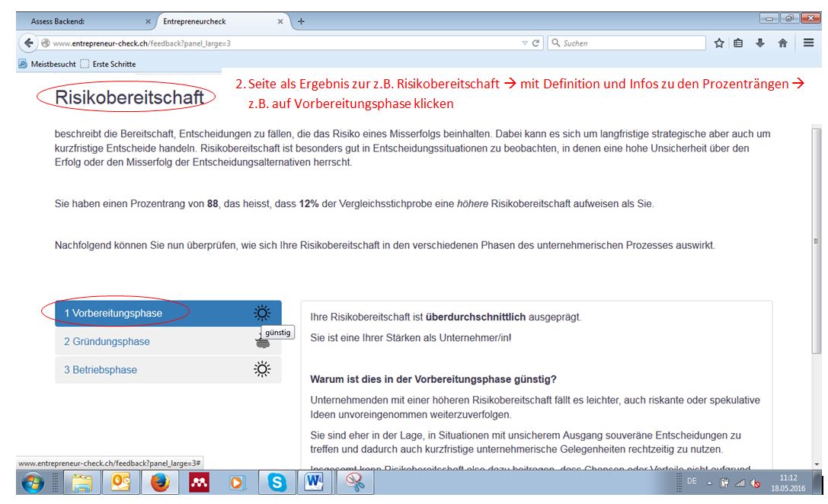Click sun icon in Vorbereitungsphase row

[x=262, y=313]
